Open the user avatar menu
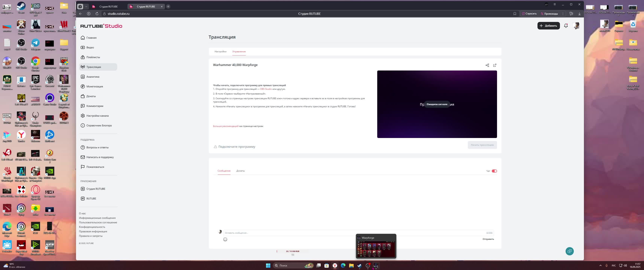This screenshot has width=644, height=270. point(576,25)
